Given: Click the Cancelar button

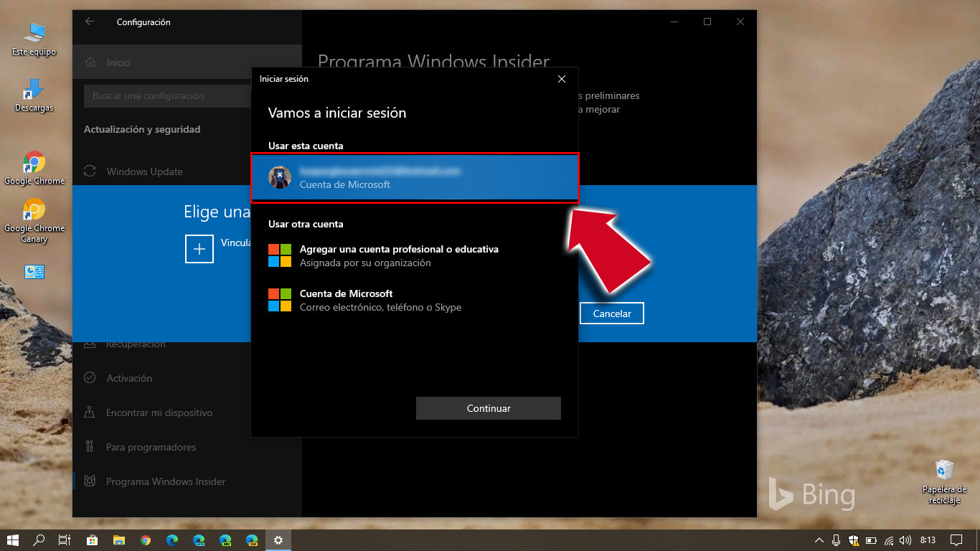Looking at the screenshot, I should pyautogui.click(x=611, y=313).
